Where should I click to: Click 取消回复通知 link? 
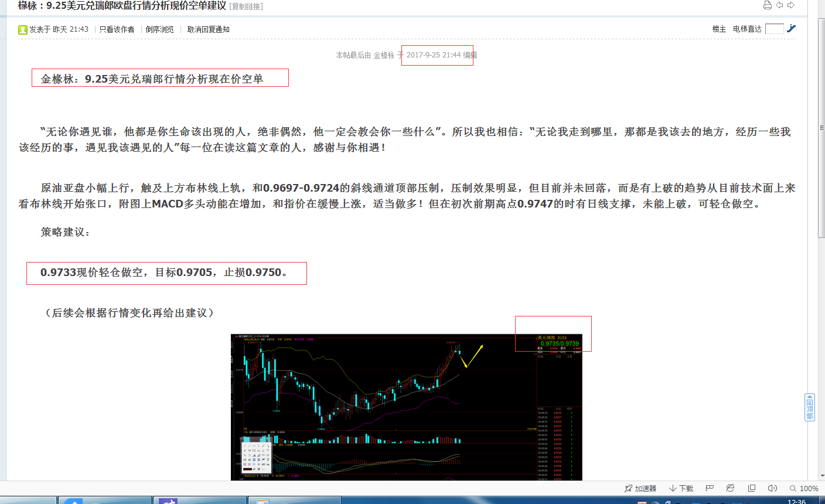point(209,29)
